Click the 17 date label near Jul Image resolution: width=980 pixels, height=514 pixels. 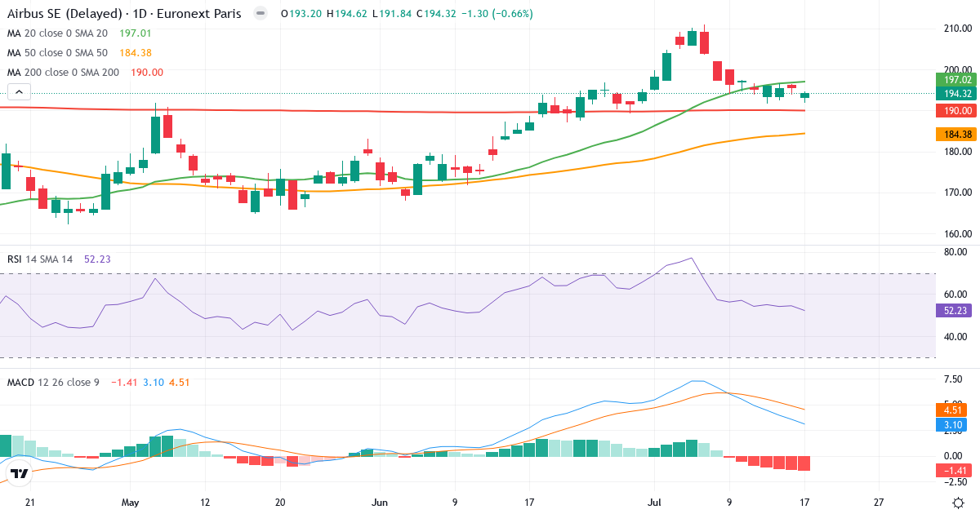[x=804, y=503]
